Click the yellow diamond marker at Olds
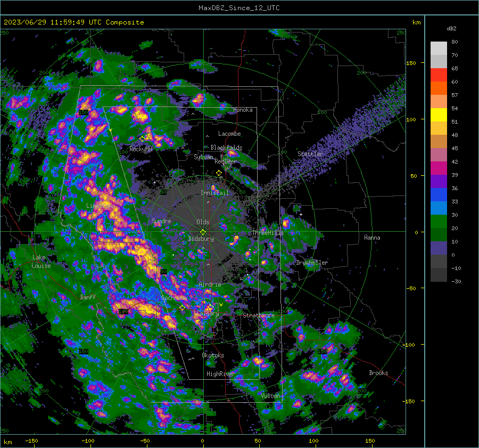Screen dimensions: 479x448 203,232
